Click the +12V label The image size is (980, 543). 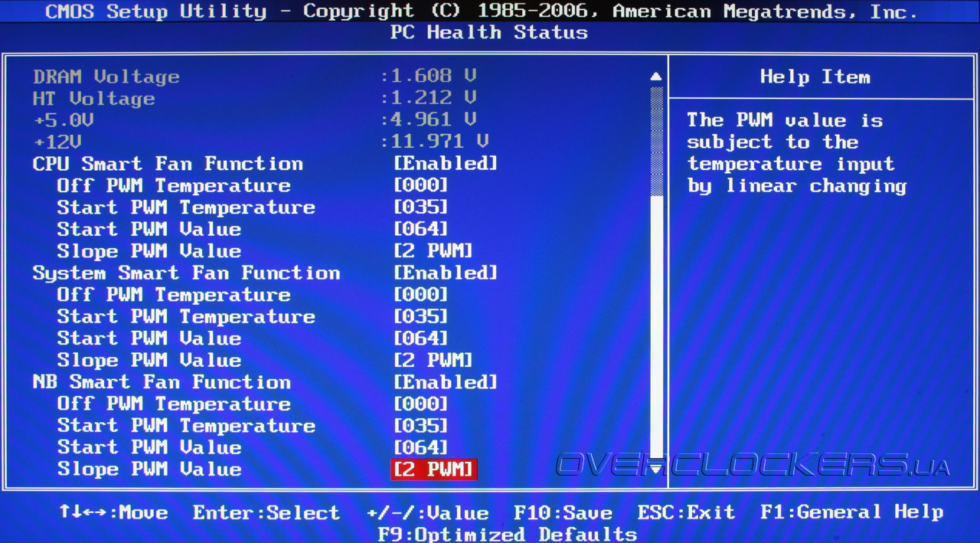57,142
